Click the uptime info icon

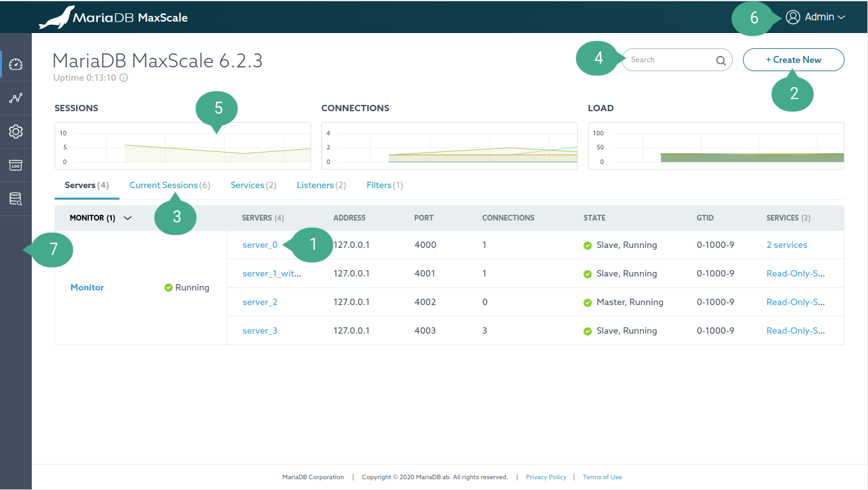[x=124, y=78]
